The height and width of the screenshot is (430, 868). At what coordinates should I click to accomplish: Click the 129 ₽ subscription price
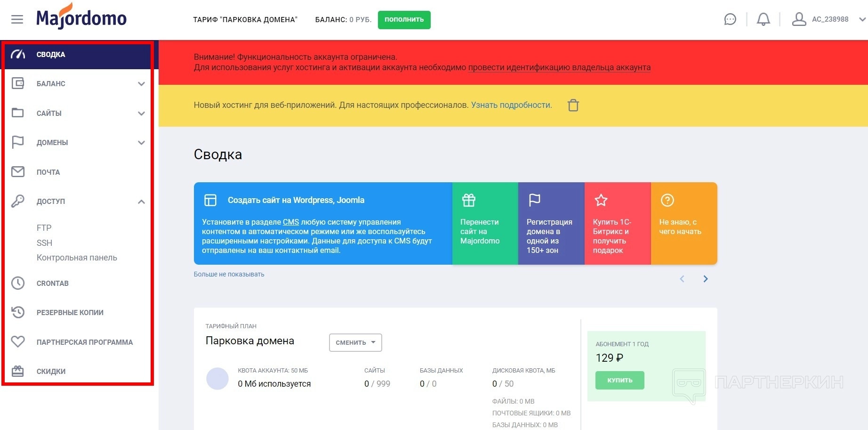tap(609, 358)
